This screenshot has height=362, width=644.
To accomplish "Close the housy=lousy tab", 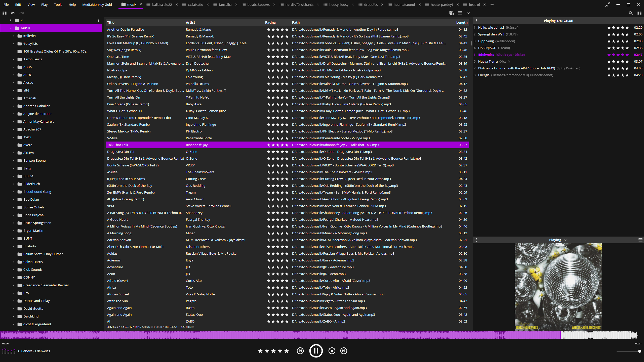I will pos(353,5).
